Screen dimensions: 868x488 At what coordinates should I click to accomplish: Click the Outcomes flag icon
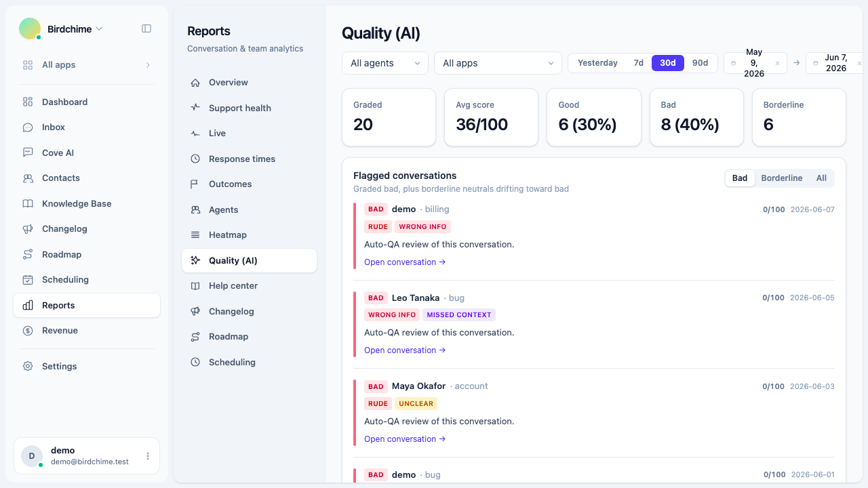coord(195,184)
